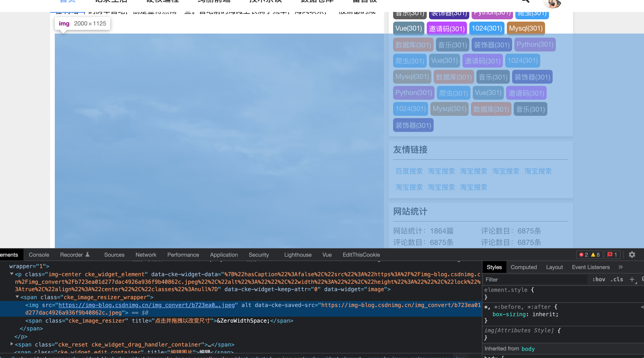Toggle the .cls class editor
This screenshot has height=358, width=644.
617,279
